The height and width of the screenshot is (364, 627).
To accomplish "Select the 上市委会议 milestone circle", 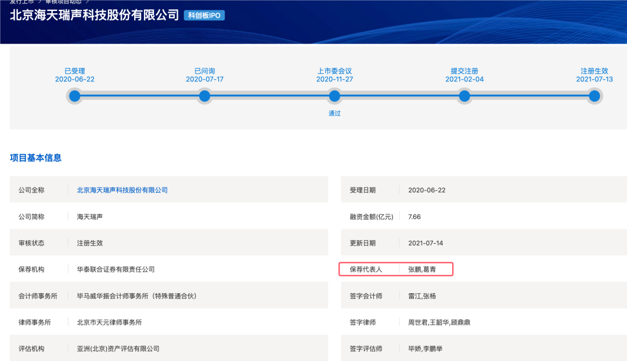I will click(334, 96).
